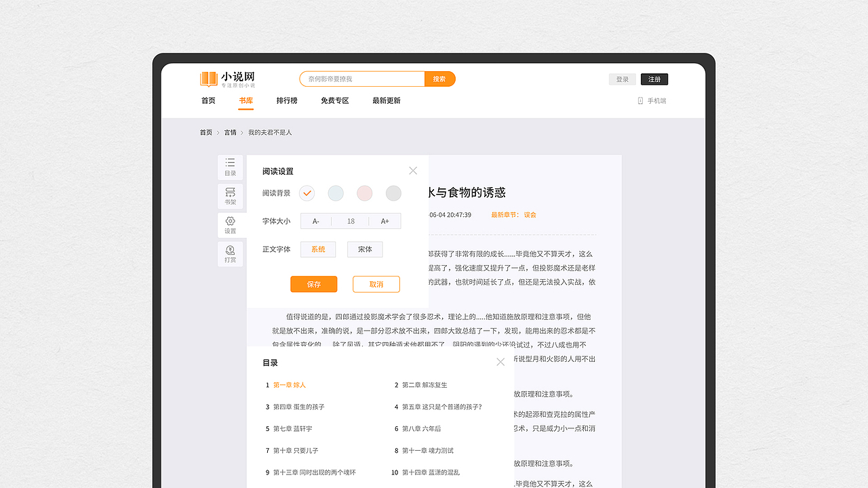Viewport: 868px width, 488px height.
Task: Choose the 宋体 body font option
Action: (x=364, y=249)
